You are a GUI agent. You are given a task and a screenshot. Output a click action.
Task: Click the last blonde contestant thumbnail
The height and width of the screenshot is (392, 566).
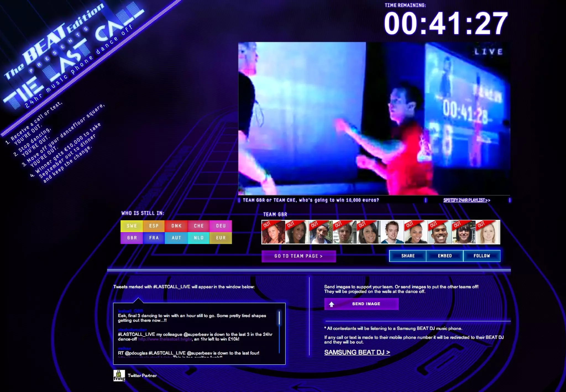click(x=488, y=232)
